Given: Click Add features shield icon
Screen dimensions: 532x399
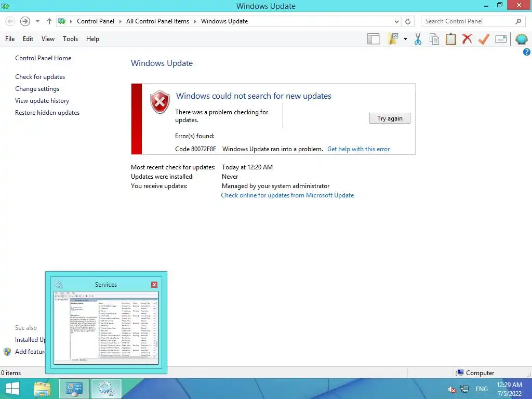Looking at the screenshot, I should [x=7, y=352].
